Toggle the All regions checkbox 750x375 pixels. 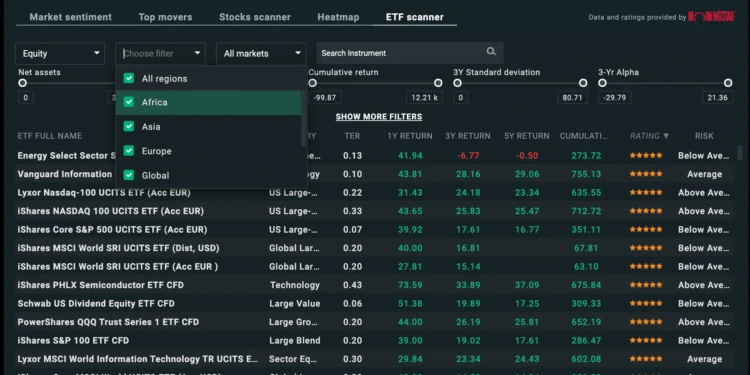click(129, 78)
